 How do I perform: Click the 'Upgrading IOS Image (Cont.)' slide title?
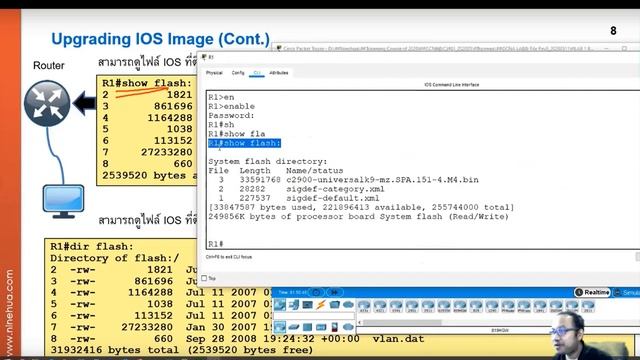[x=160, y=39]
